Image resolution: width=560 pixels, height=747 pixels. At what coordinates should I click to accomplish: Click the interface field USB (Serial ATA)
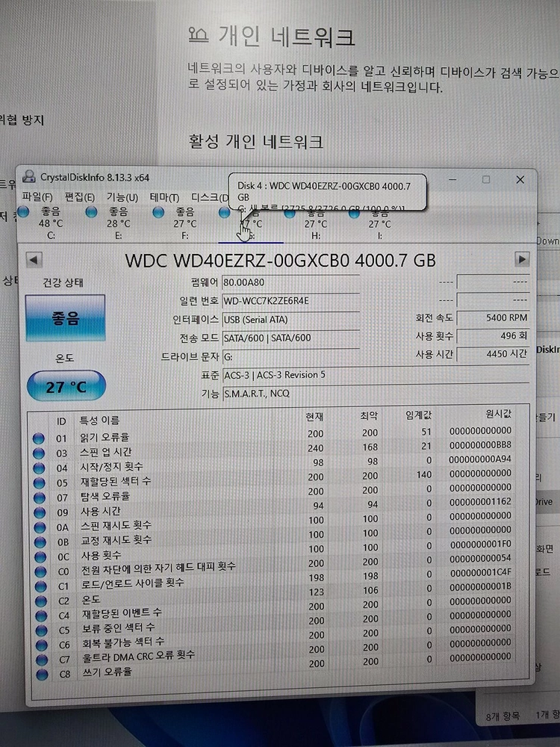(x=290, y=319)
